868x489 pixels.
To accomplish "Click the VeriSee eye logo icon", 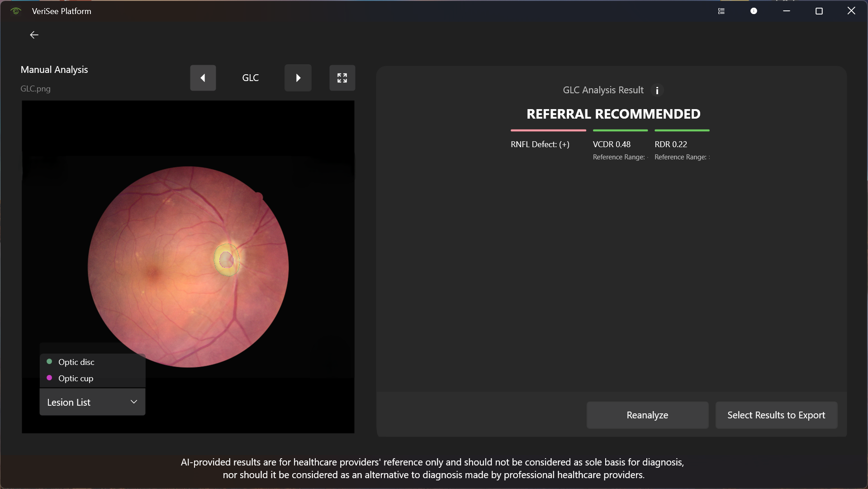I will [x=16, y=11].
